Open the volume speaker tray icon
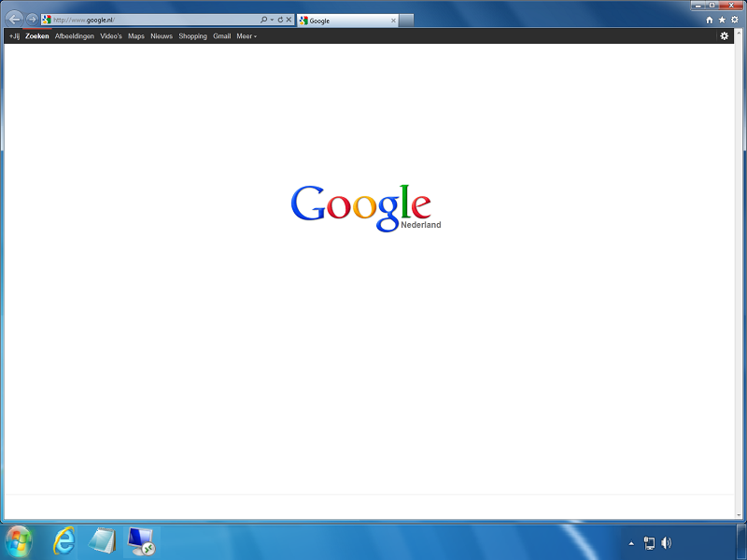747x560 pixels. (x=666, y=543)
